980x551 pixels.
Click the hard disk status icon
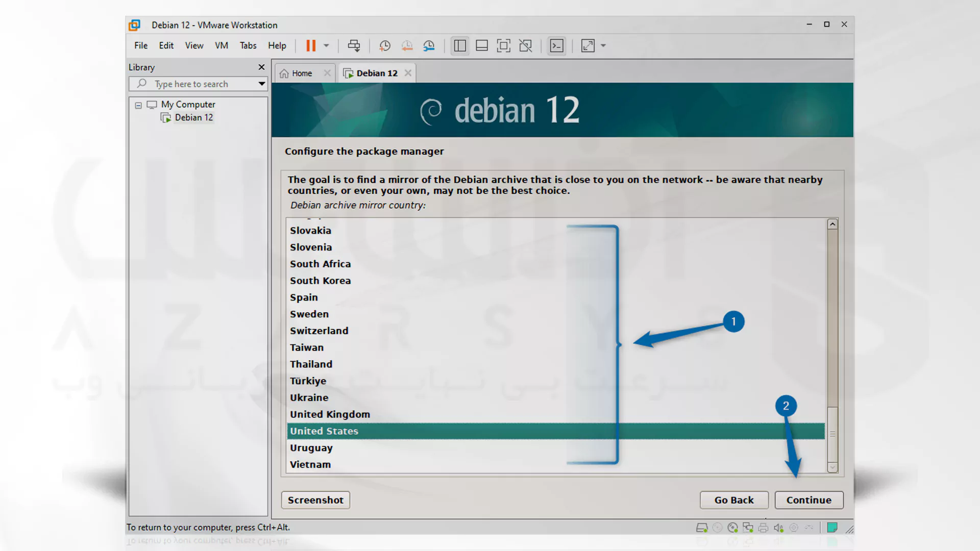(702, 528)
